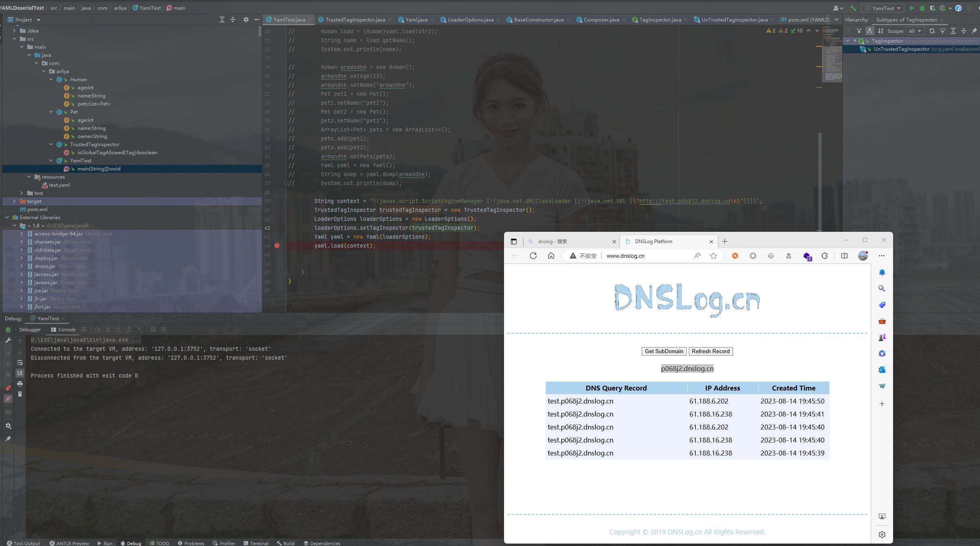Viewport: 980px width, 546px height.
Task: Print console output icon
Action: 20,384
